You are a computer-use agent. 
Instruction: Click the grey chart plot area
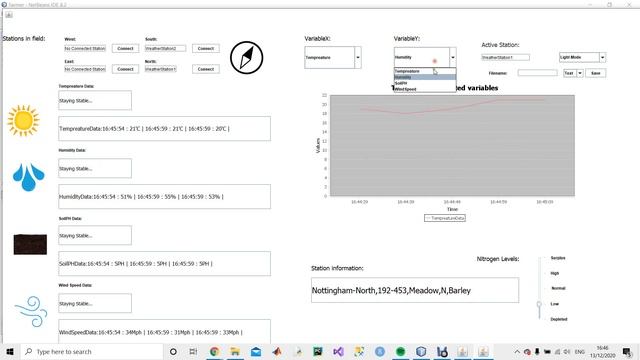[x=452, y=145]
